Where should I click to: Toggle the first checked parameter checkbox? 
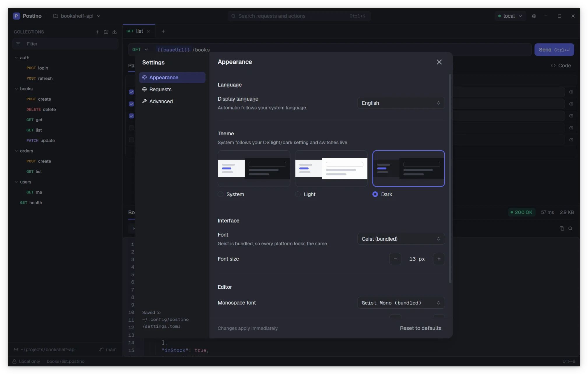[x=131, y=92]
